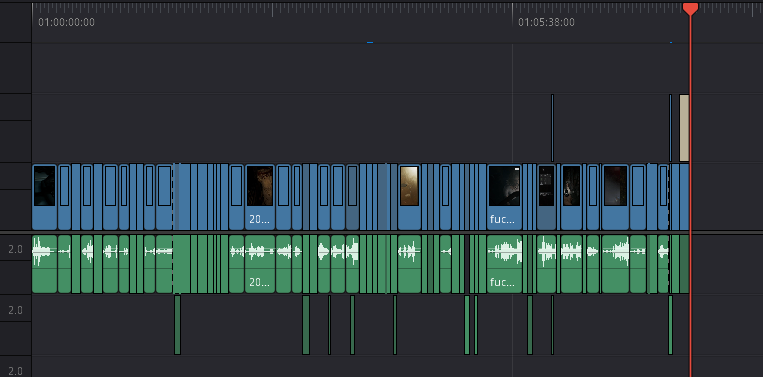
Task: Select the thin blue clip beside the beige clip
Action: point(671,128)
